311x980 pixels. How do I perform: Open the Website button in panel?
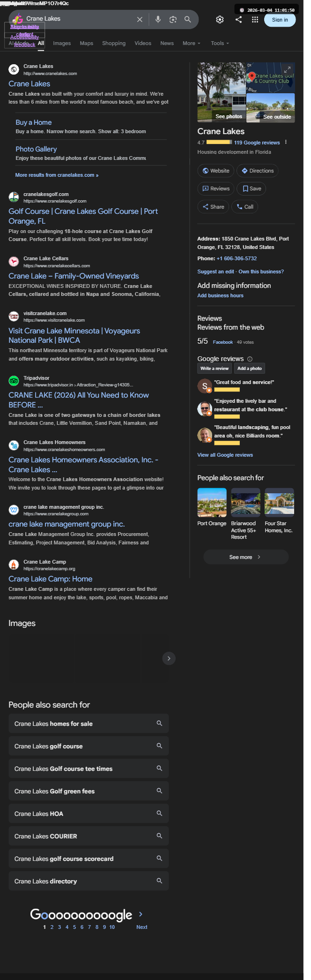click(216, 171)
